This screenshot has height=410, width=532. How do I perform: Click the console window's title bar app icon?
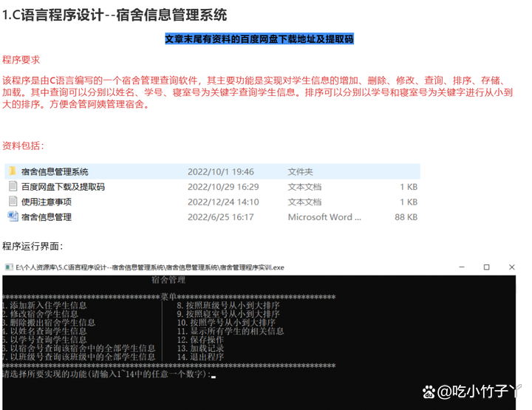[9, 267]
